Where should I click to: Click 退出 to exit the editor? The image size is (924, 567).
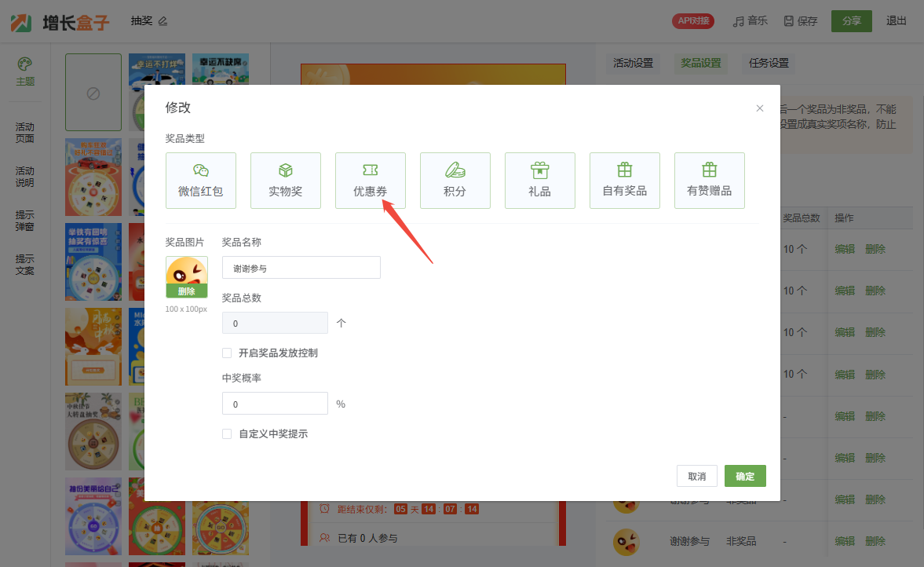point(897,21)
